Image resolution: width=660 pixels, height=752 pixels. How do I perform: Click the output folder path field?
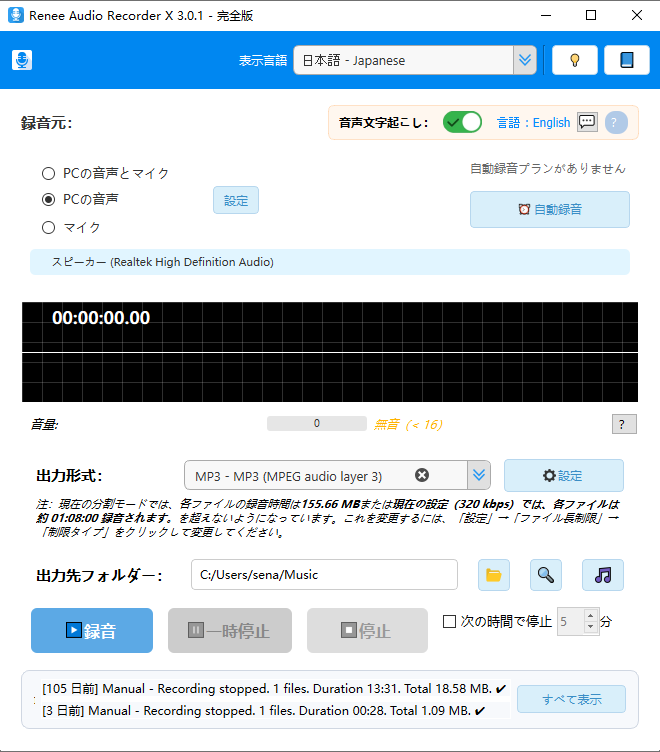(324, 575)
